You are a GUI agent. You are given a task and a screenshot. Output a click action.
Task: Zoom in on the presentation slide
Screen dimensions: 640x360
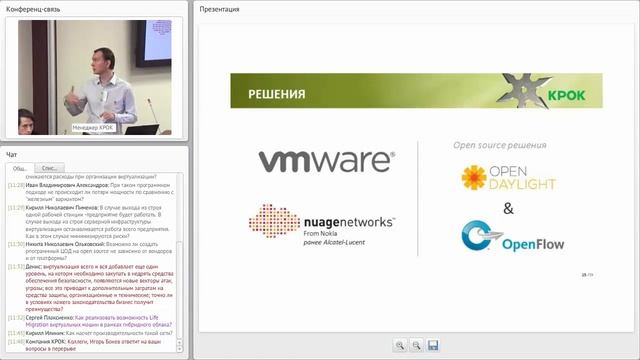(x=400, y=345)
